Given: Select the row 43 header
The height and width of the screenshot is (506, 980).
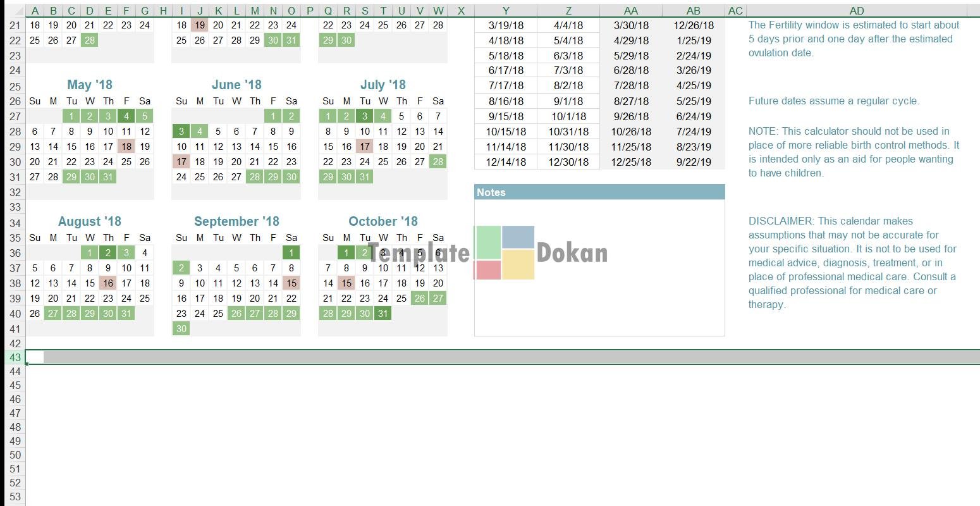Looking at the screenshot, I should pyautogui.click(x=15, y=357).
